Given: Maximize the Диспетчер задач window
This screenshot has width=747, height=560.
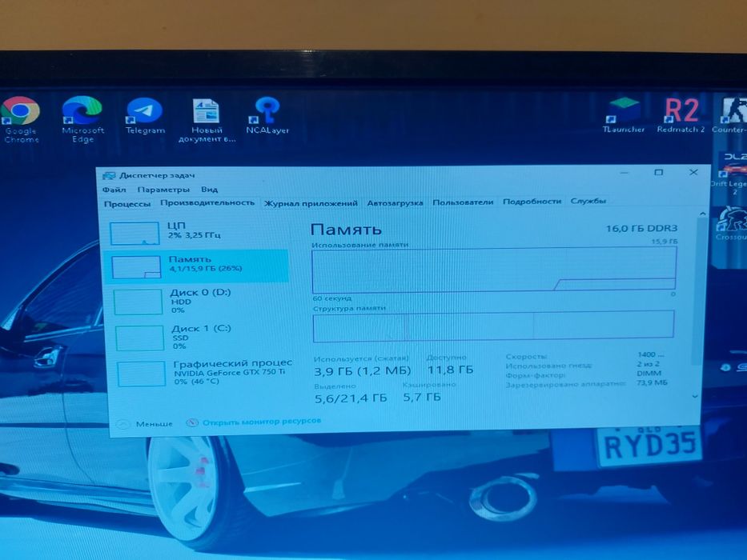Looking at the screenshot, I should point(658,172).
